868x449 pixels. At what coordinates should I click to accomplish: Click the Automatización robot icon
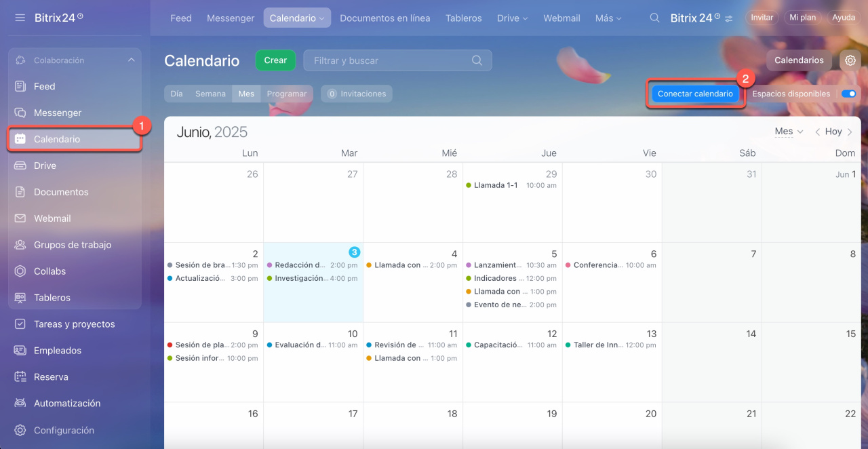click(20, 404)
